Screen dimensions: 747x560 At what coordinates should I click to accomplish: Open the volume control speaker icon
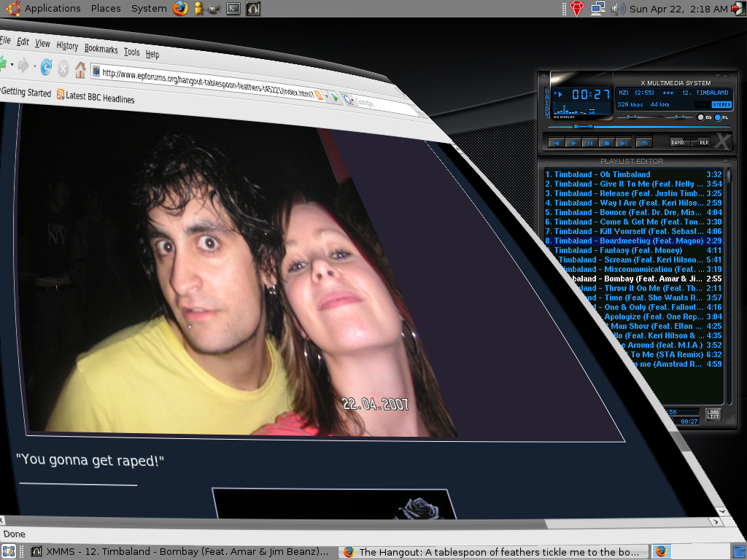click(x=618, y=9)
